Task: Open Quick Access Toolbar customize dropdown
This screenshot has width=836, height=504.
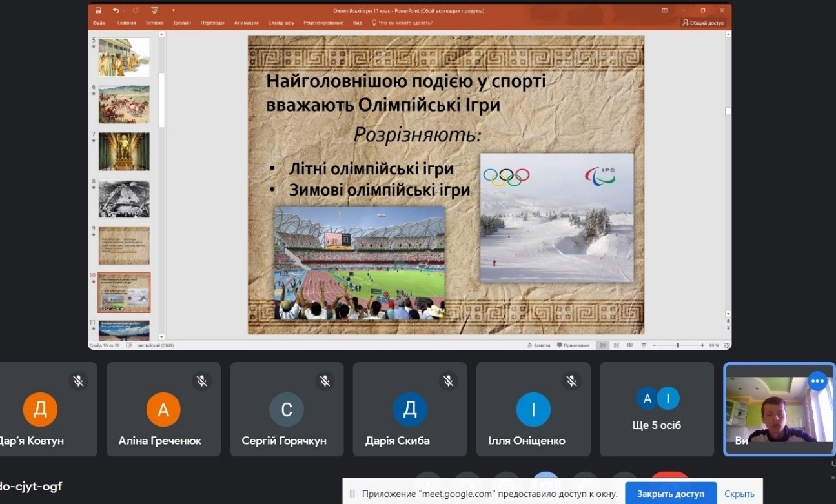Action: (x=173, y=10)
